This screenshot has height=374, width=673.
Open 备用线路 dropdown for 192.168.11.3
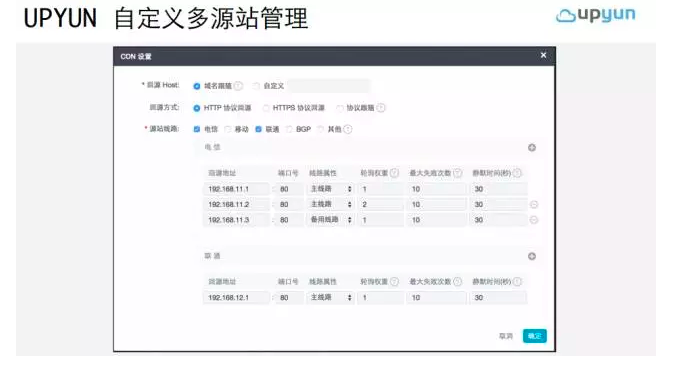pyautogui.click(x=330, y=220)
